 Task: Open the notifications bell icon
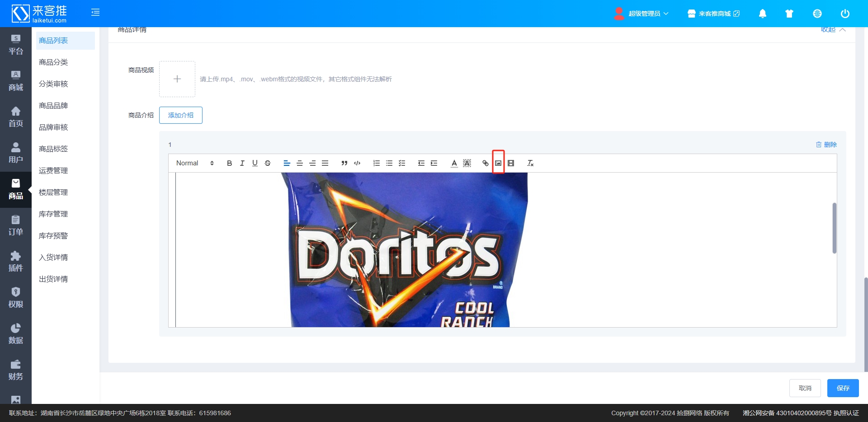tap(762, 14)
